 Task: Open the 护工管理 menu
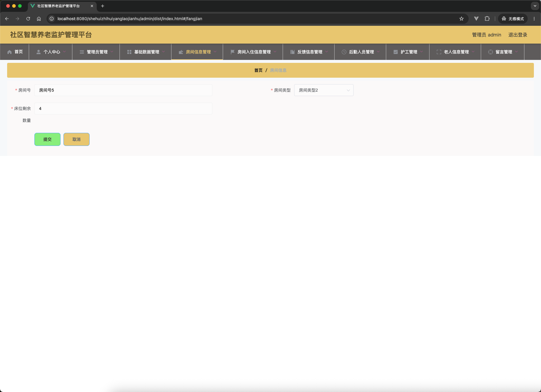(x=408, y=52)
